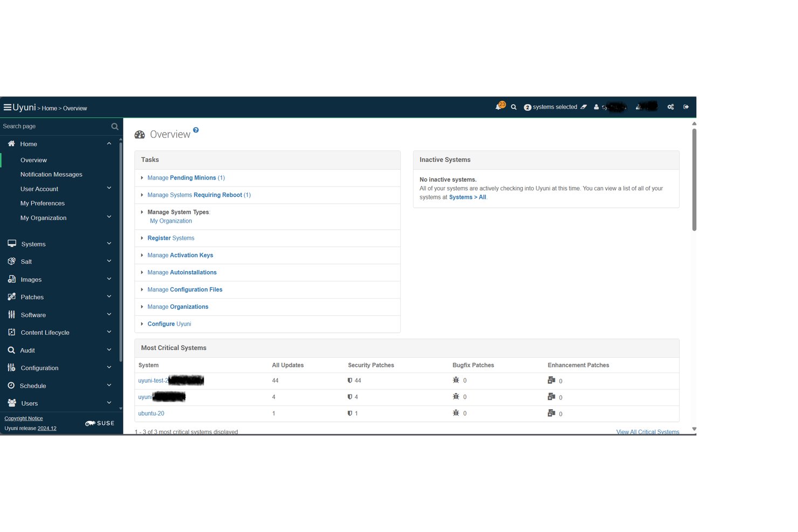Click the Content Lifecycle icon in the sidebar

click(12, 332)
